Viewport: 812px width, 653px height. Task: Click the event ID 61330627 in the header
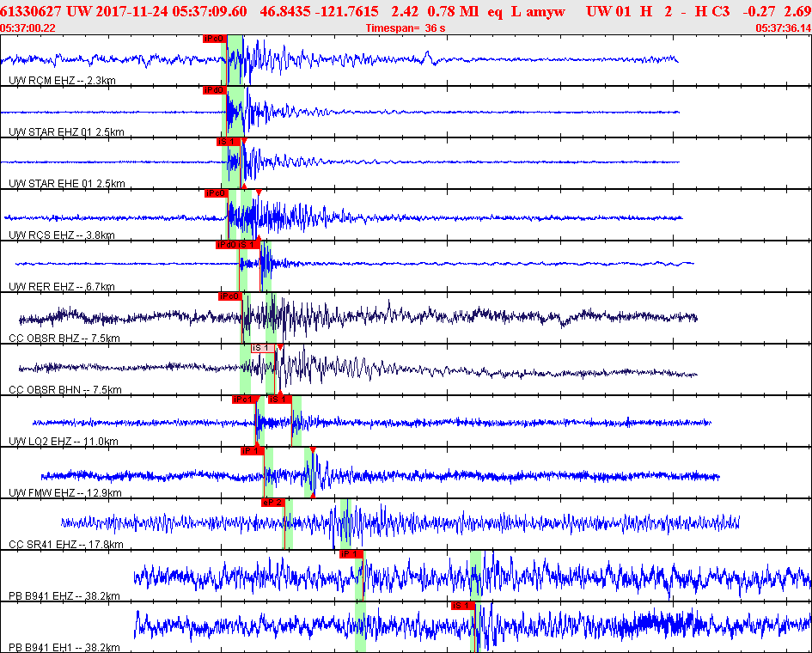31,11
